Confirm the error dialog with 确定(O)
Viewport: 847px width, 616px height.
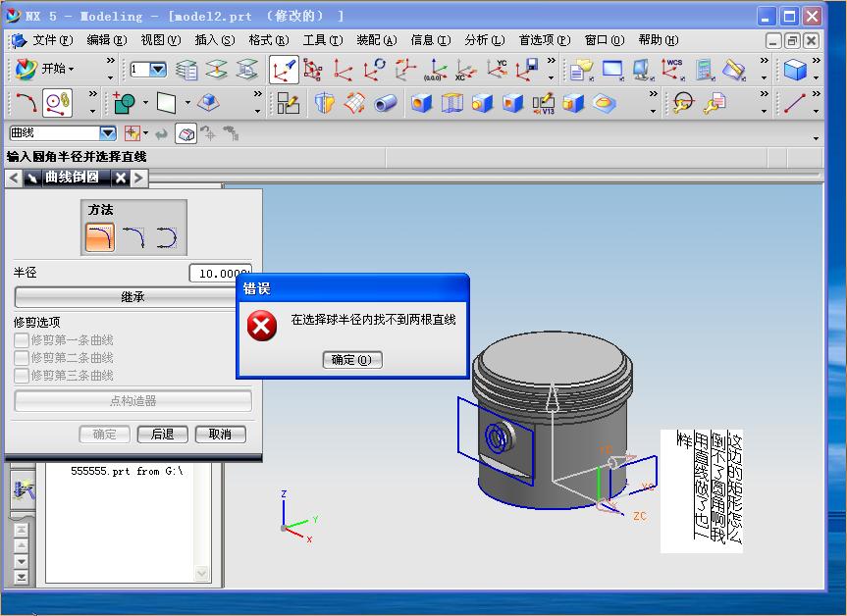pyautogui.click(x=352, y=360)
